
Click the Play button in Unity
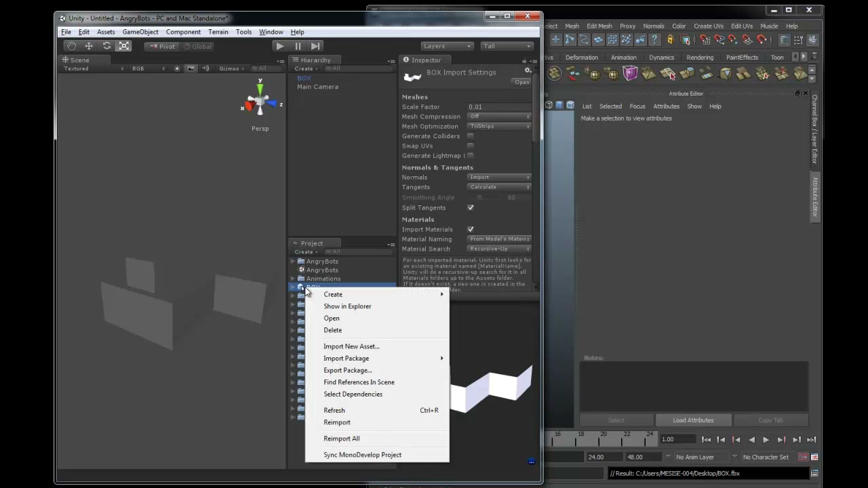280,46
